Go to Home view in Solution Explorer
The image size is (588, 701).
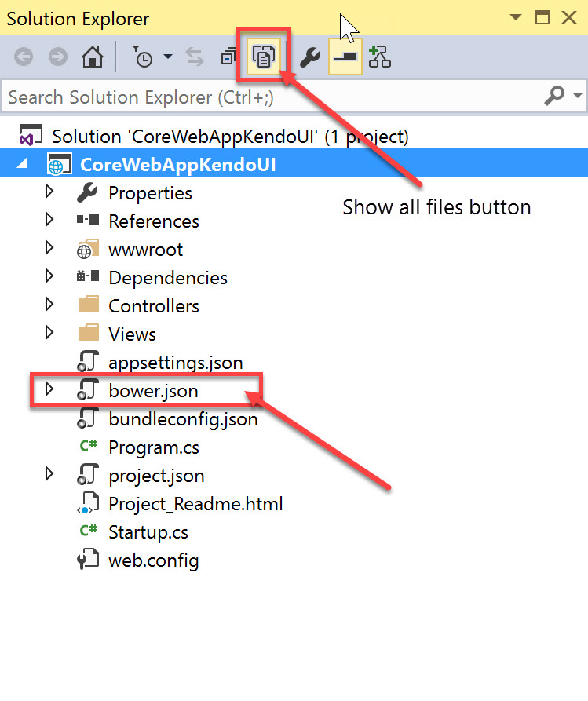pyautogui.click(x=93, y=57)
